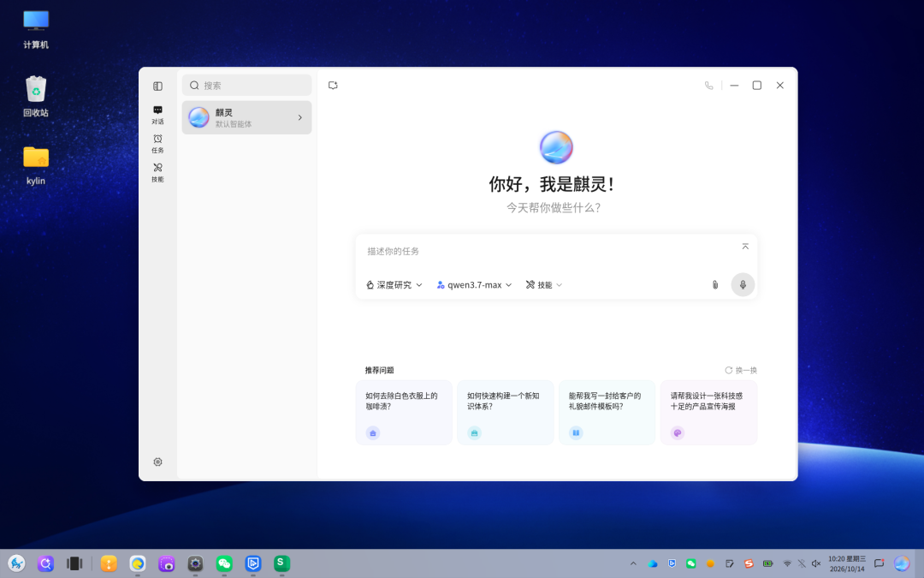Open Wi-Fi network settings in the tray
This screenshot has height=578, width=924.
(x=787, y=563)
